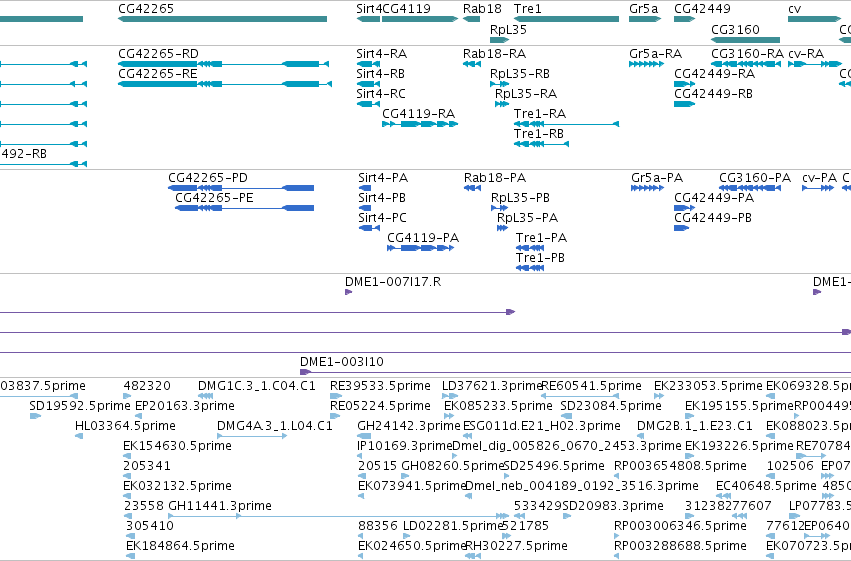
Task: Select protein CG42265-PE
Action: click(x=214, y=198)
